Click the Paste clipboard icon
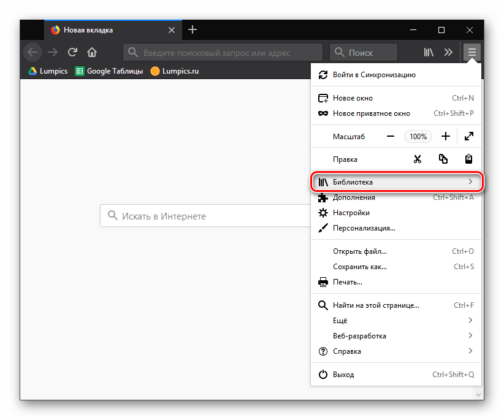 pyautogui.click(x=468, y=159)
